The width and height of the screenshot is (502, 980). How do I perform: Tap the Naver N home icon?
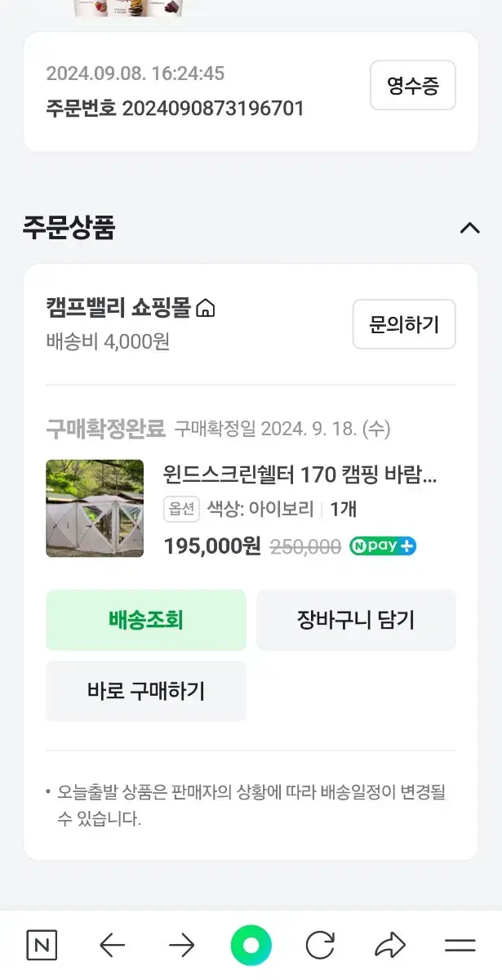point(42,946)
